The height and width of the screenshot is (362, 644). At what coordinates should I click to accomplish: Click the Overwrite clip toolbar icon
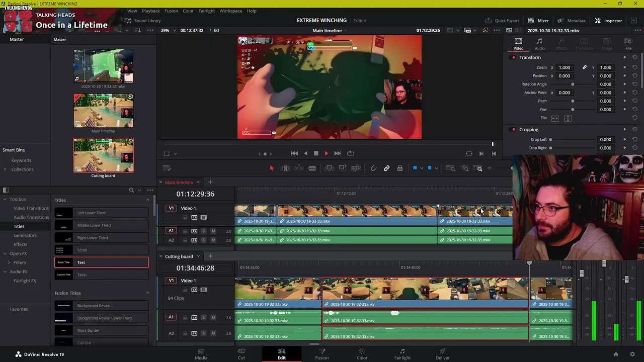click(x=342, y=168)
